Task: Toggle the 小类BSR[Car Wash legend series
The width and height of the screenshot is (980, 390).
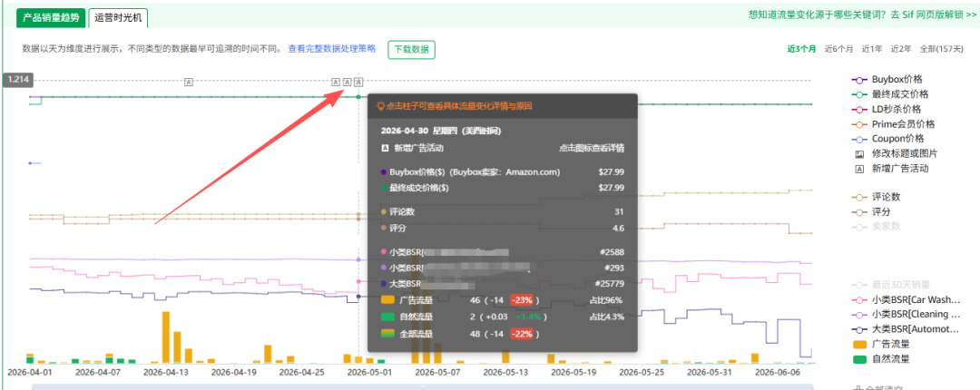Action: click(906, 300)
